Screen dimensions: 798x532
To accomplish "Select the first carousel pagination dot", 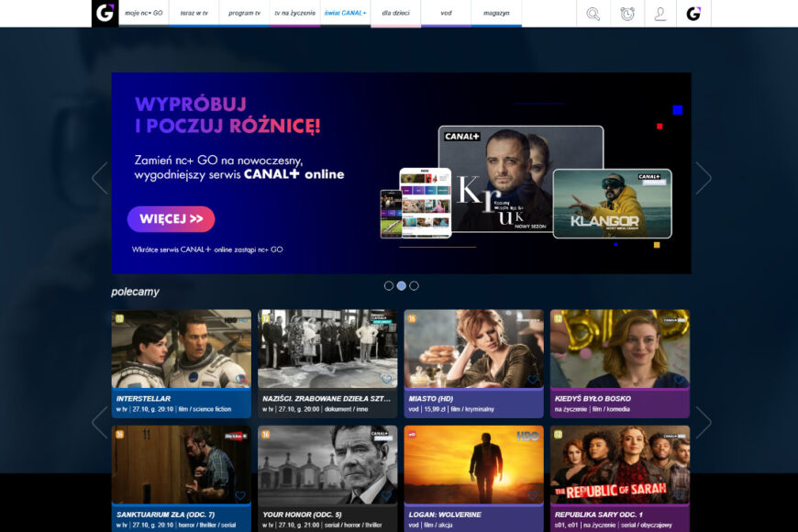I will pyautogui.click(x=390, y=285).
